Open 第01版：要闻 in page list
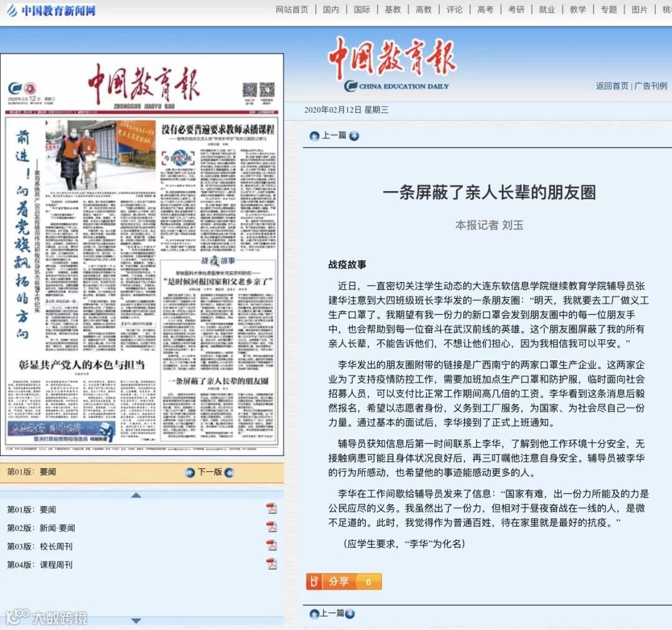 tap(32, 509)
